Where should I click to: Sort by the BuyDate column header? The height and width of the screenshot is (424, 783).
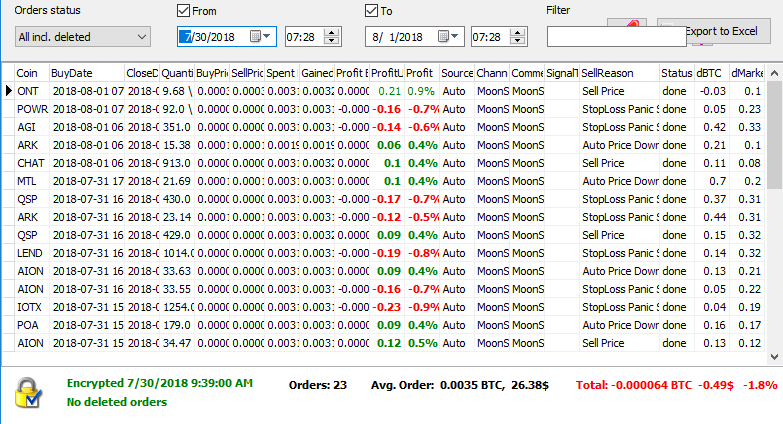pyautogui.click(x=85, y=73)
